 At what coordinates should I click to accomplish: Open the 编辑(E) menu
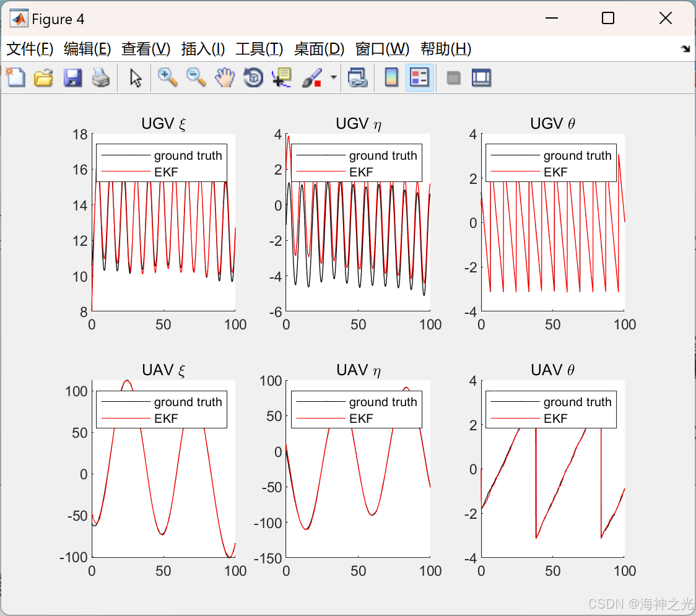[x=87, y=49]
